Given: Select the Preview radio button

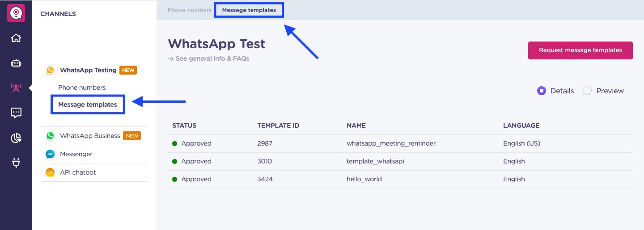Looking at the screenshot, I should click(x=587, y=91).
